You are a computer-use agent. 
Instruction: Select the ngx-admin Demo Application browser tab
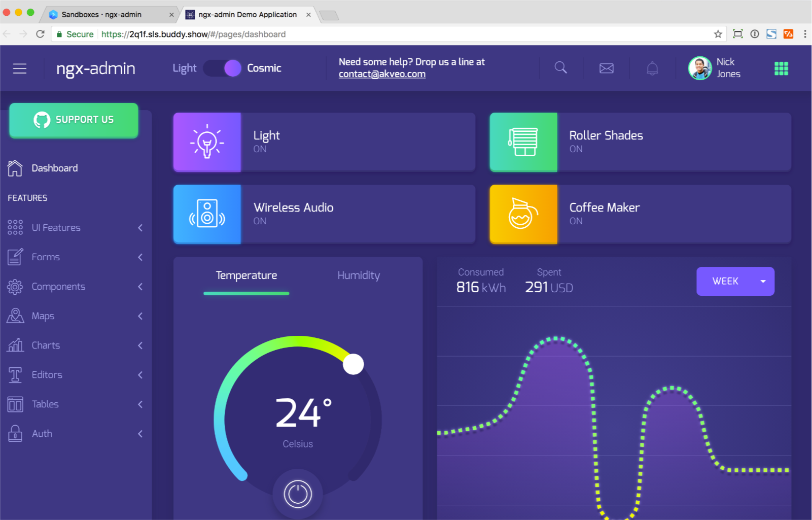tap(248, 14)
